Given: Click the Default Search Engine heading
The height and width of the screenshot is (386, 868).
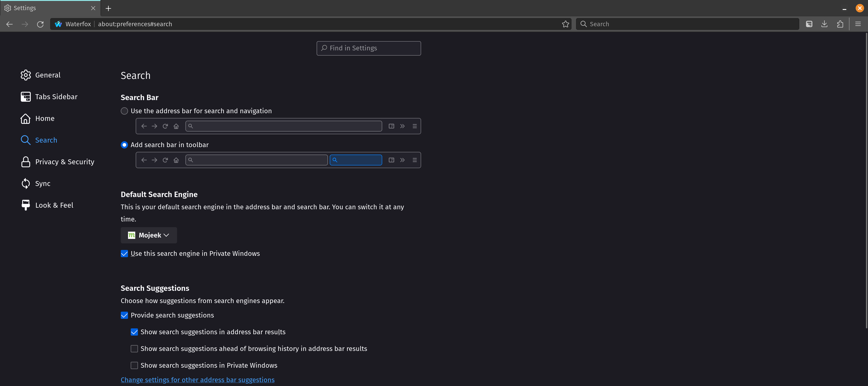Looking at the screenshot, I should [159, 194].
